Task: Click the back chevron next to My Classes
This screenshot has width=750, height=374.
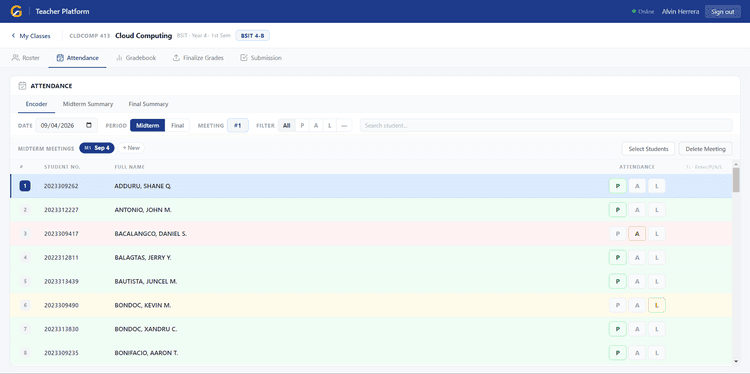Action: coord(13,36)
